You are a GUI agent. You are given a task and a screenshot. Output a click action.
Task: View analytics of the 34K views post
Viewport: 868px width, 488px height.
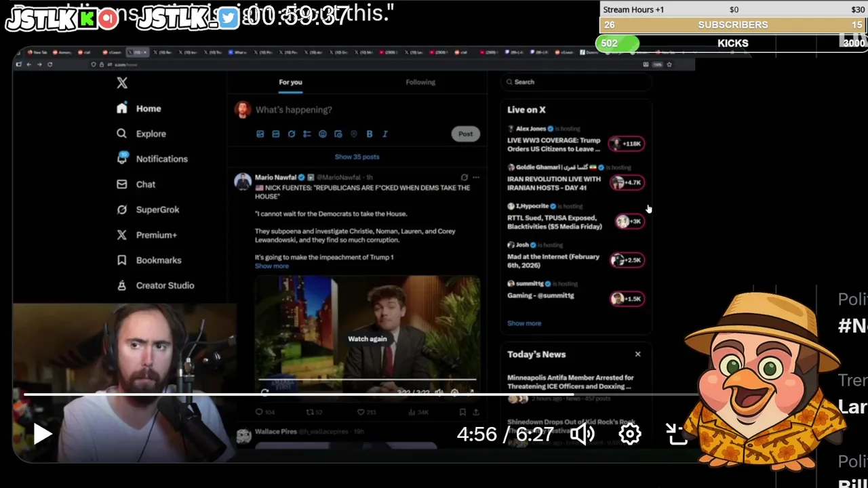pos(419,411)
